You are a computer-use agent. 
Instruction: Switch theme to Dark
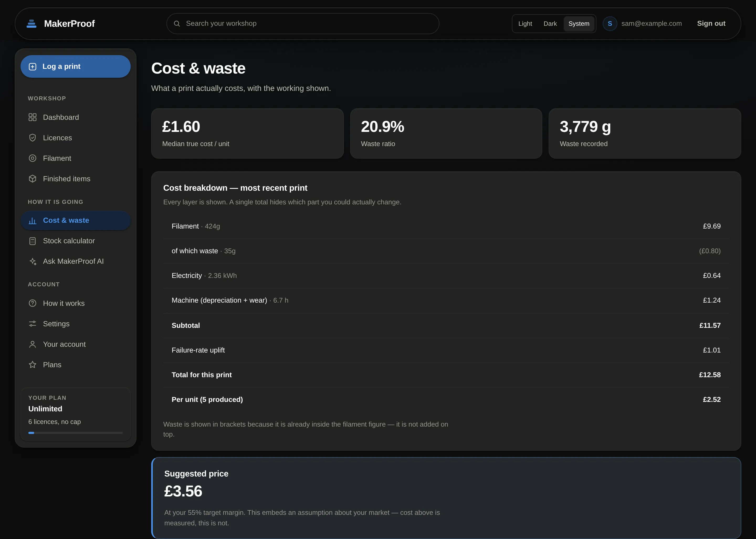click(550, 24)
